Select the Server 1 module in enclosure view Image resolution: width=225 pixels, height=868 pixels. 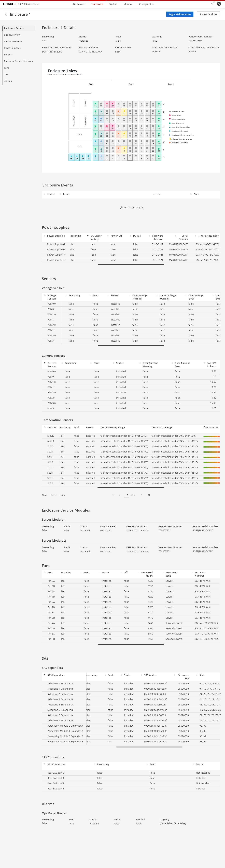[74, 103]
